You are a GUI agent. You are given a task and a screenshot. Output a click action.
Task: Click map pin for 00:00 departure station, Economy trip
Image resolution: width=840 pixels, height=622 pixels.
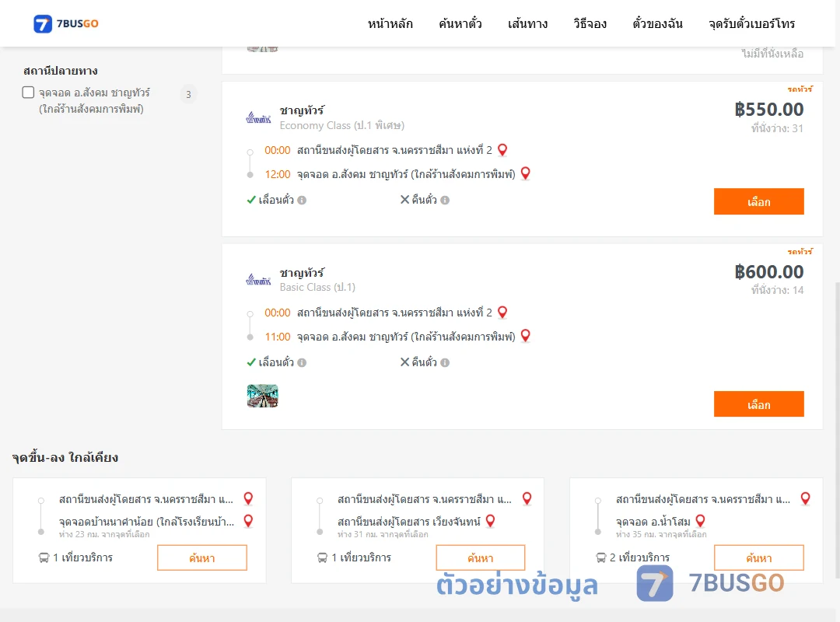tap(502, 150)
